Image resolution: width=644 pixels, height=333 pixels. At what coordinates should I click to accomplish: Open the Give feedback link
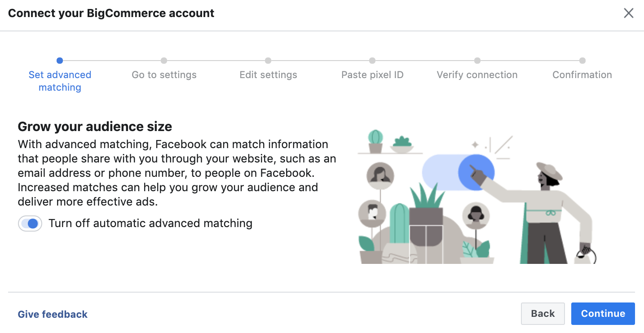click(53, 314)
